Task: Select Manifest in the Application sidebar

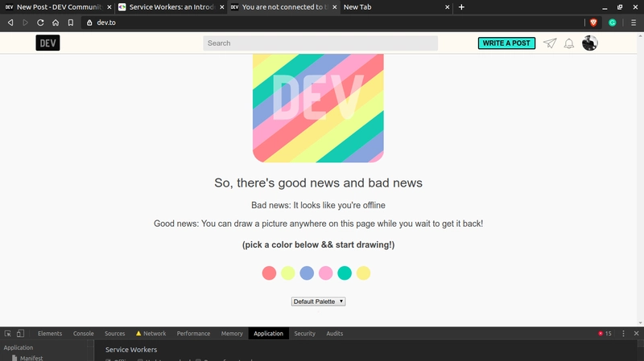Action: click(x=31, y=358)
